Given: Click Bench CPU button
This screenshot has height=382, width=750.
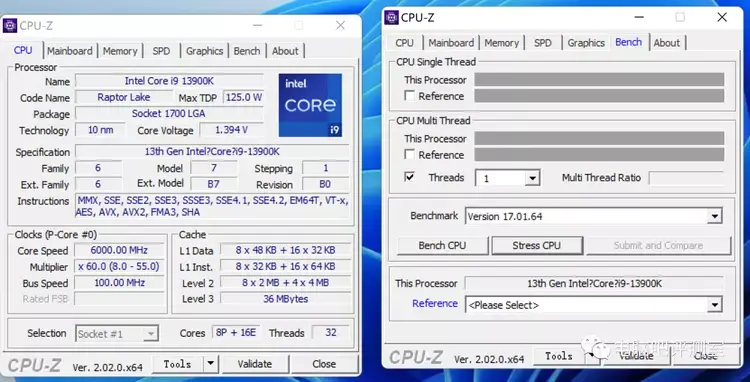Looking at the screenshot, I should coord(442,245).
